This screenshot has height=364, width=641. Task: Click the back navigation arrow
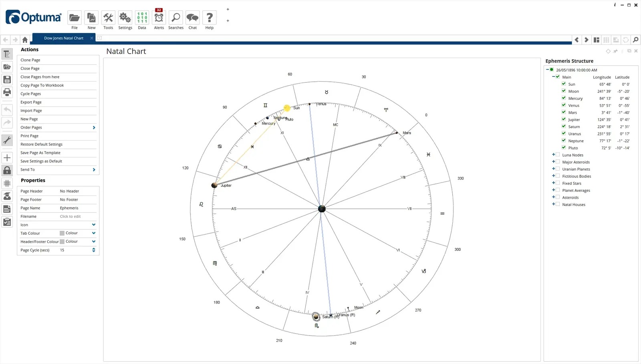pyautogui.click(x=6, y=40)
